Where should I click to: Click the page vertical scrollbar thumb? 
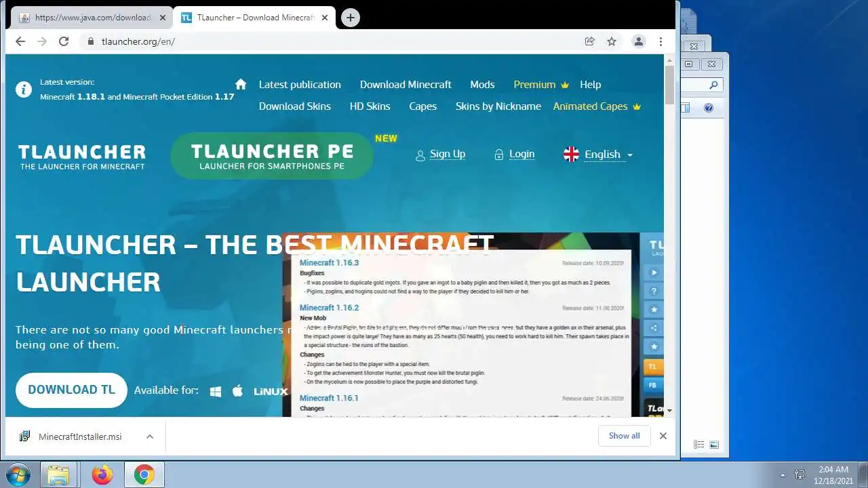pyautogui.click(x=669, y=85)
